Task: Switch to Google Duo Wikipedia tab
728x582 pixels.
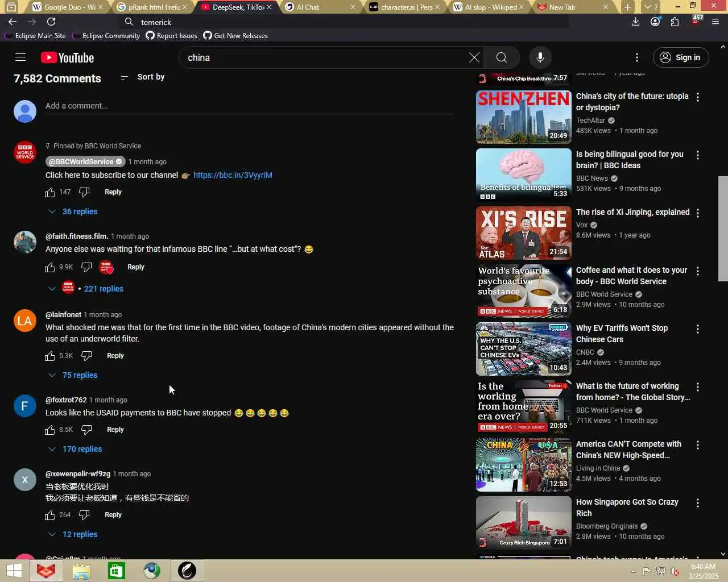Action: click(x=68, y=7)
